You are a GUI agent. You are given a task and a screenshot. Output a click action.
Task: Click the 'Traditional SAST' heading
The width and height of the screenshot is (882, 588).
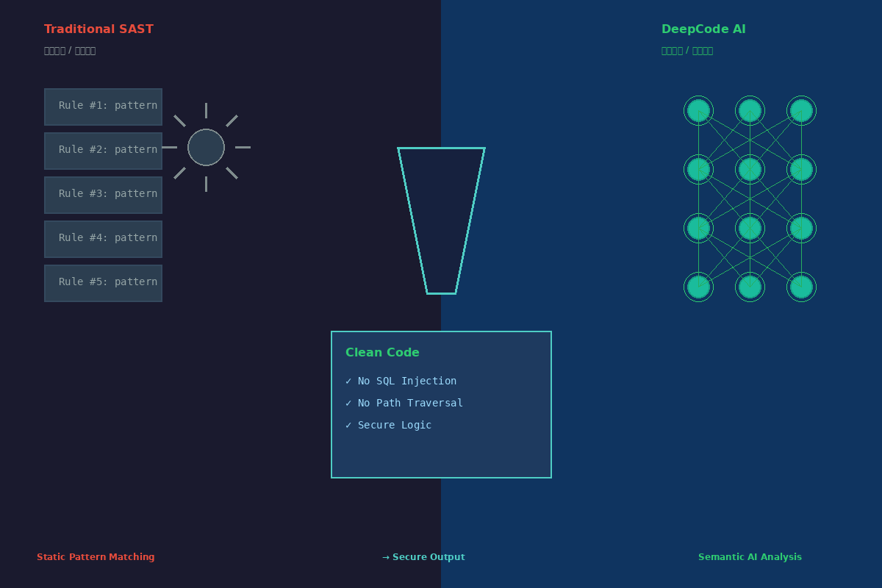[x=98, y=29]
